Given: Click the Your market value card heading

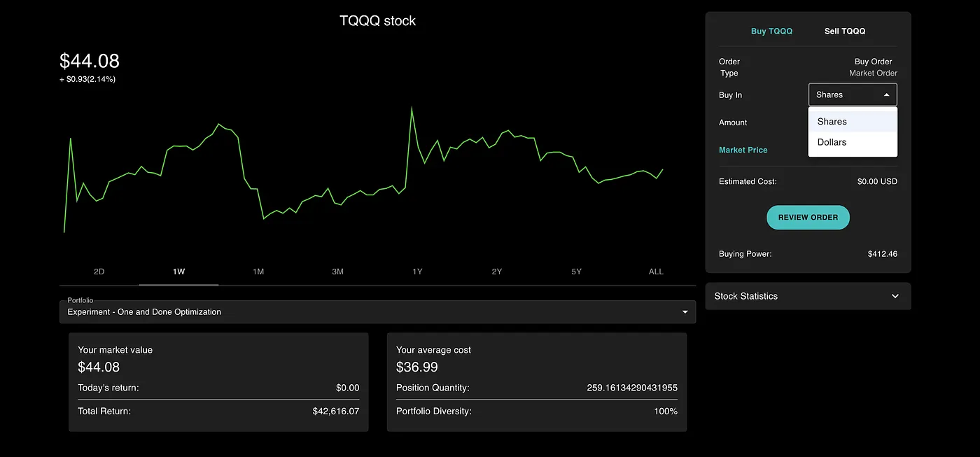Looking at the screenshot, I should click(x=115, y=350).
